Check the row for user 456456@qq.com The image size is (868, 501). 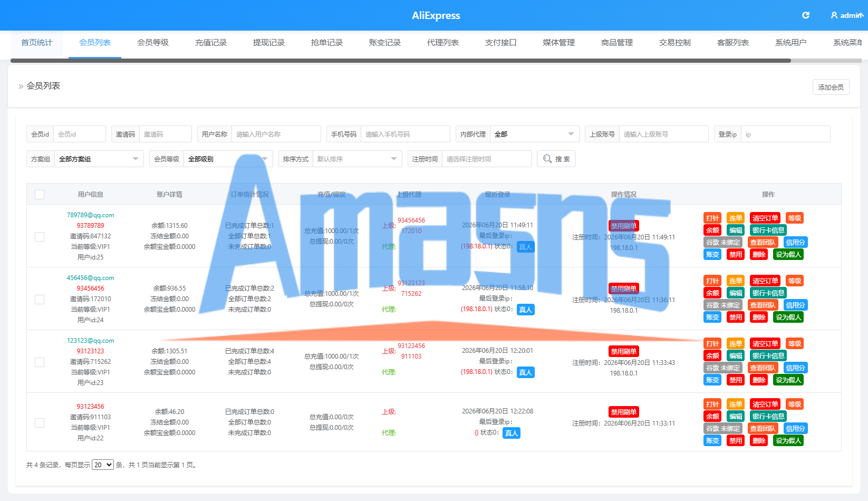coord(40,300)
